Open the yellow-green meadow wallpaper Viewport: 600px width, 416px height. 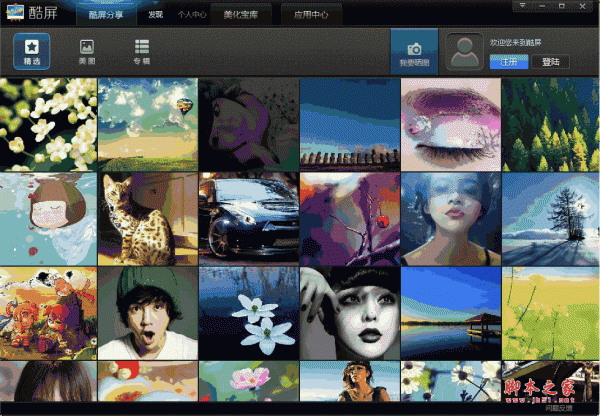pyautogui.click(x=551, y=313)
